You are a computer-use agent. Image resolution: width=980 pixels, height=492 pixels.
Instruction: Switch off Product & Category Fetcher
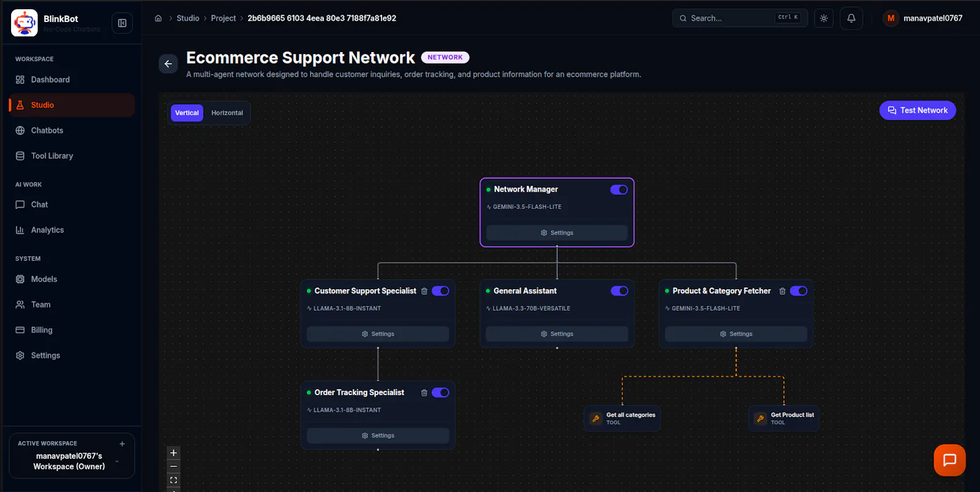click(798, 291)
